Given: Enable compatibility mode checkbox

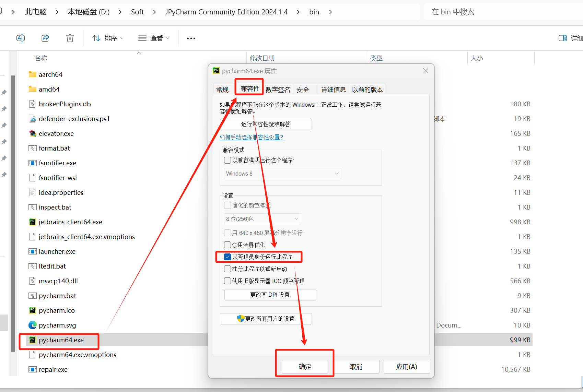Looking at the screenshot, I should (228, 160).
